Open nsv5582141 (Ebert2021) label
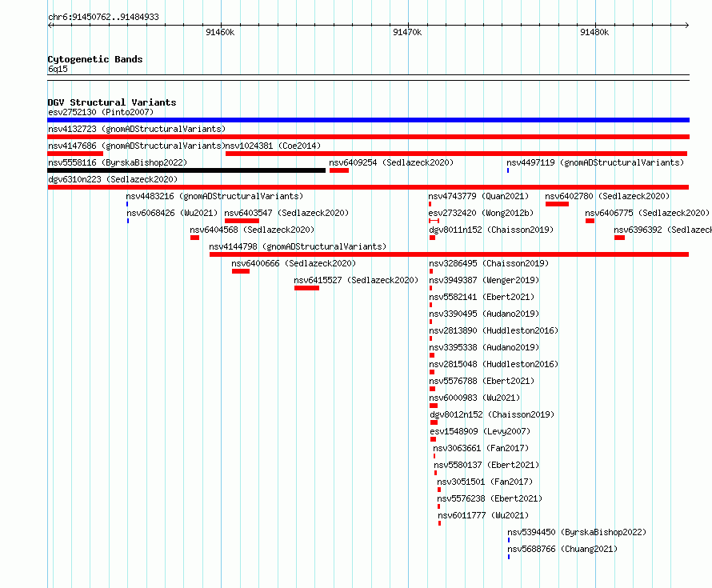 point(482,297)
